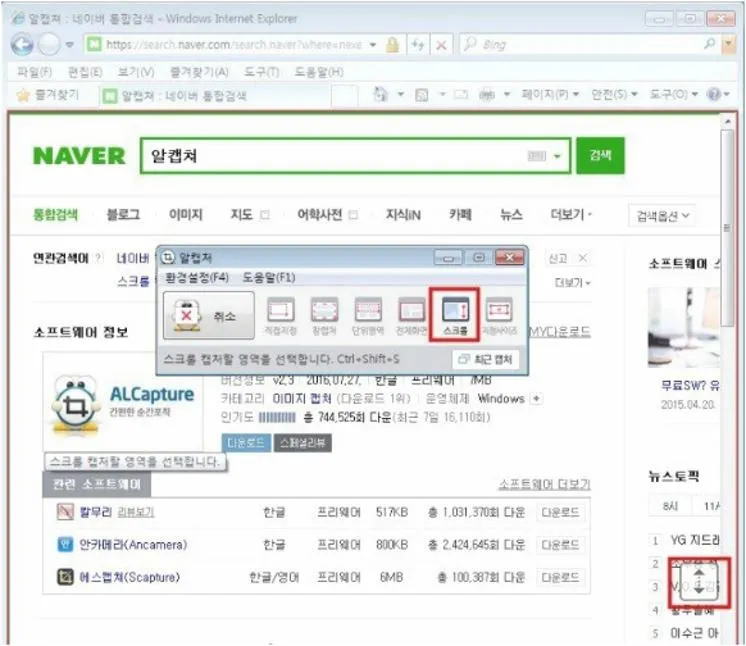Expand the address bar URL dropdown
The image size is (746, 646).
(373, 45)
